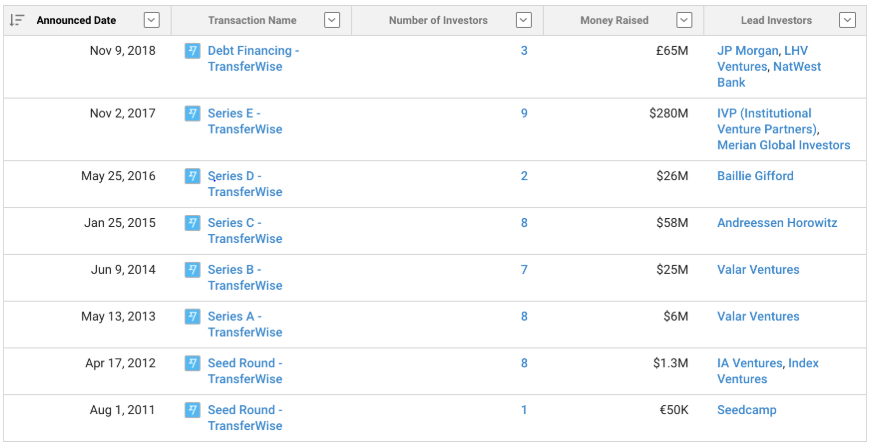This screenshot has height=448, width=880.
Task: Open the Debt Financing - TransferWise link
Action: tap(253, 58)
